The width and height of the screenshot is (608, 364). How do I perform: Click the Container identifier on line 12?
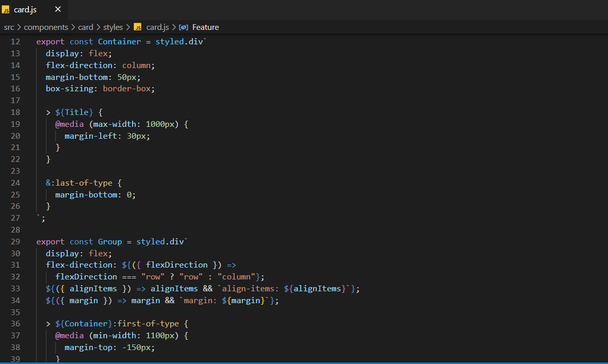[120, 41]
